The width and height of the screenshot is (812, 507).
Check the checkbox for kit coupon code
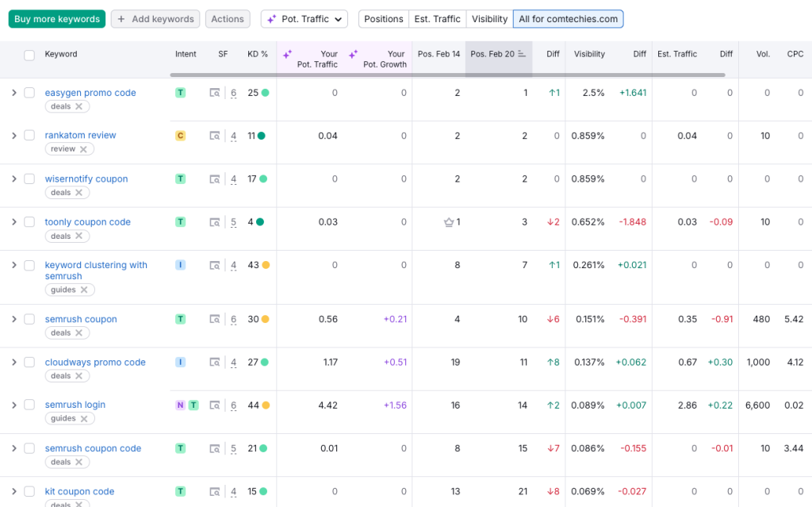29,491
